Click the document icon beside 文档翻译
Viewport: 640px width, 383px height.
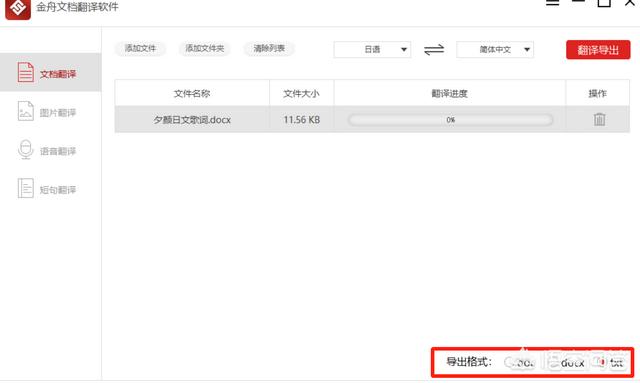(x=25, y=72)
